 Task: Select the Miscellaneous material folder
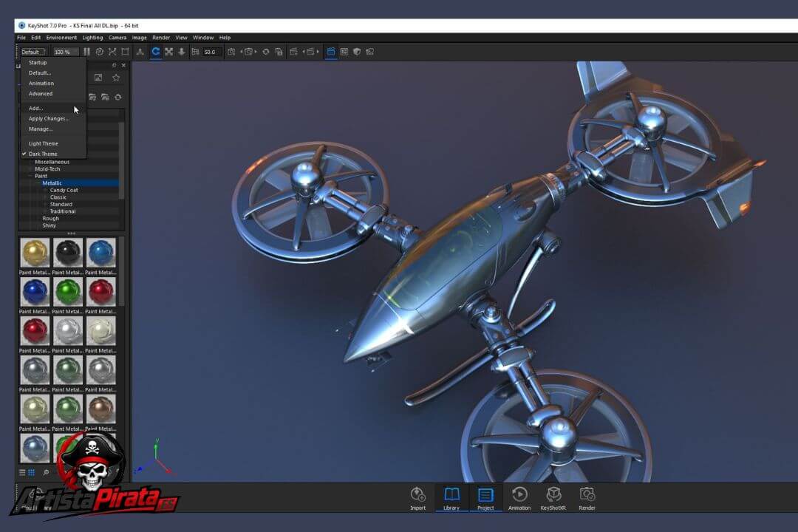(52, 162)
